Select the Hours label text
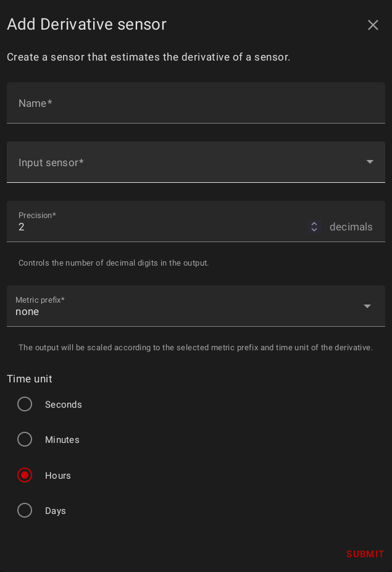Screen dimensions: 392x572 click(x=57, y=475)
